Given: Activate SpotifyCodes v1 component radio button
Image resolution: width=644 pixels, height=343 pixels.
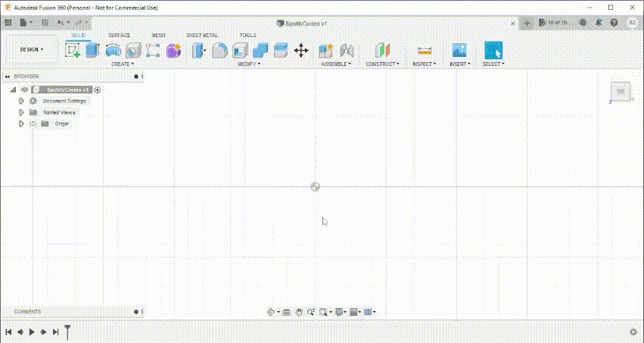Looking at the screenshot, I should coord(98,90).
